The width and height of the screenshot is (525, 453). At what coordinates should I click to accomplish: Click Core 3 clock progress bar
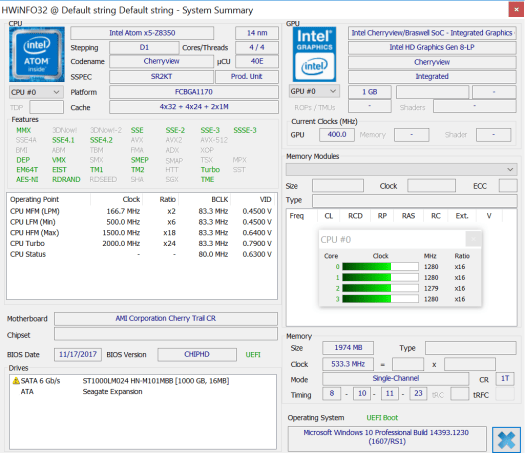pos(380,299)
